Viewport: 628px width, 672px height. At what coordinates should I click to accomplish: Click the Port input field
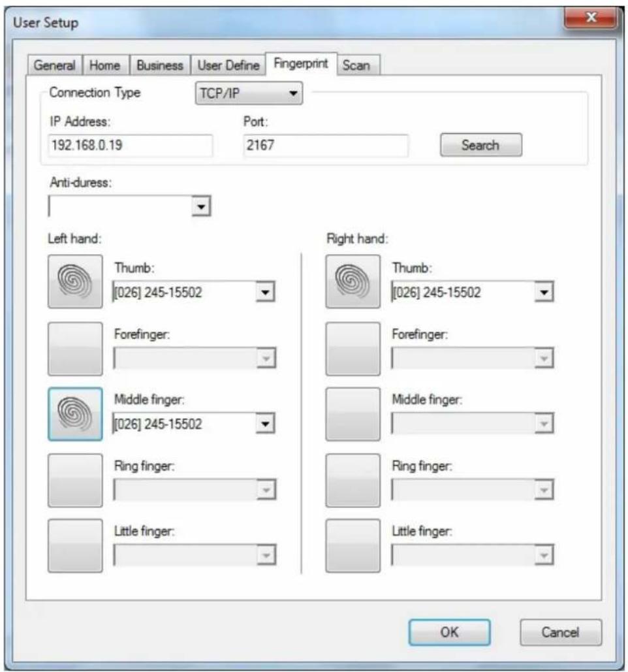[x=326, y=145]
